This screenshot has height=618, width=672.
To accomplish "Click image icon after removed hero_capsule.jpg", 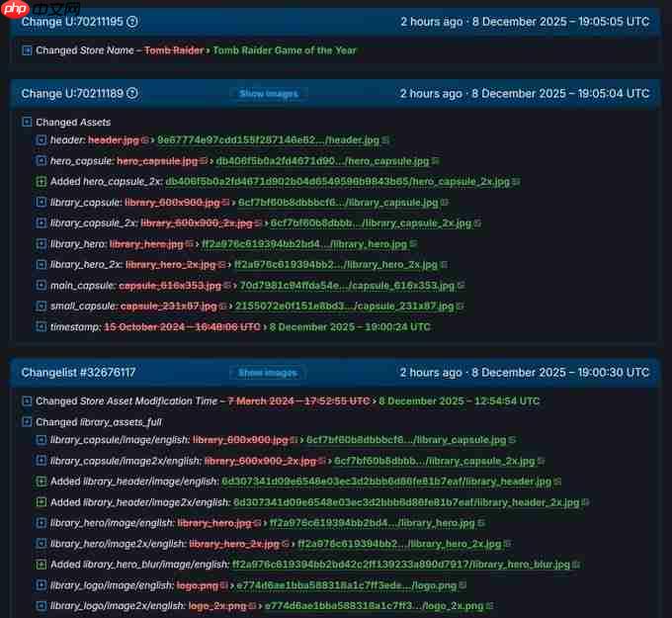I will [x=204, y=161].
